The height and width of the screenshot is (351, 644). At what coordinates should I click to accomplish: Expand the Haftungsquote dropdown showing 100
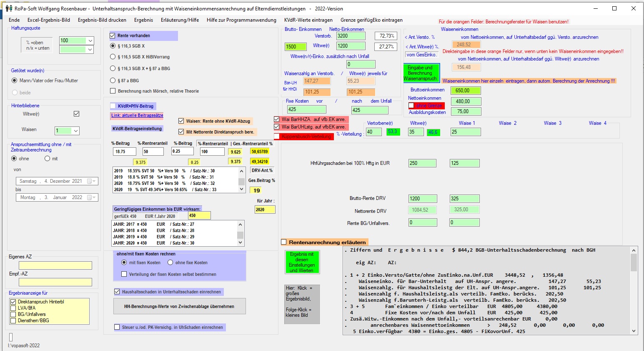(x=90, y=40)
